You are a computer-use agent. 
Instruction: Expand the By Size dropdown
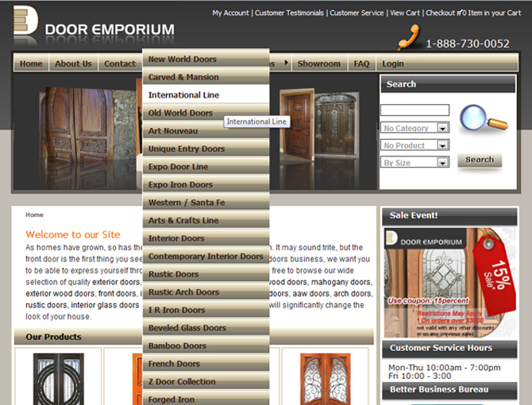pos(415,163)
